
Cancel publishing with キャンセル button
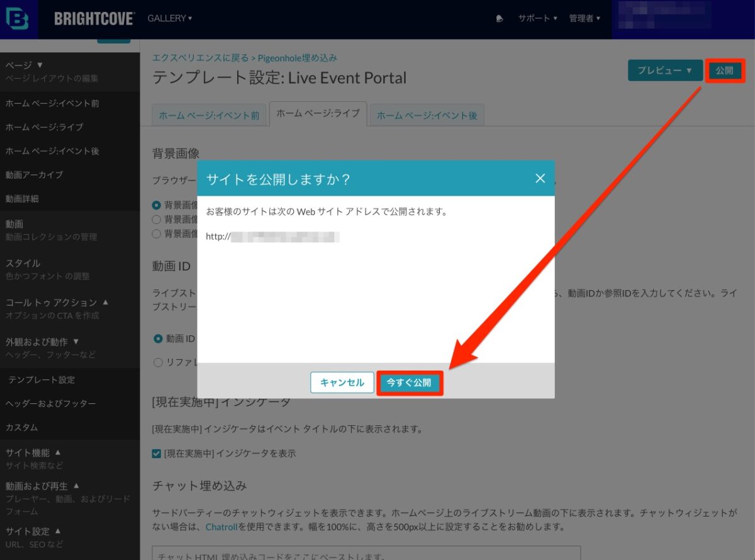pyautogui.click(x=342, y=383)
